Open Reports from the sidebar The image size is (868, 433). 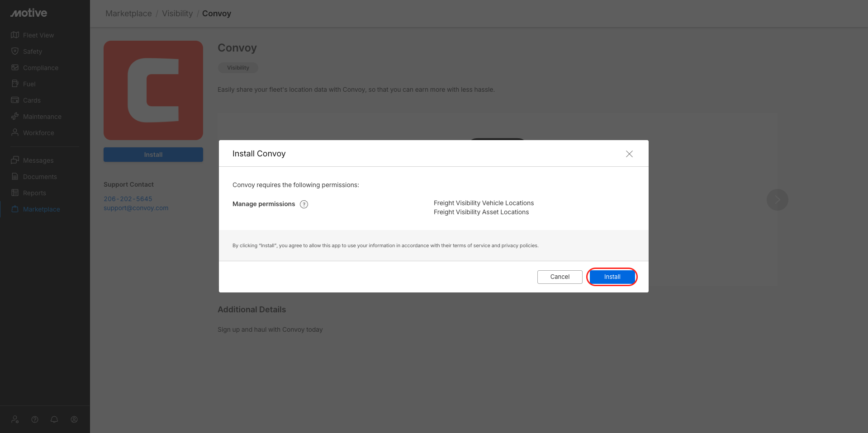tap(34, 193)
